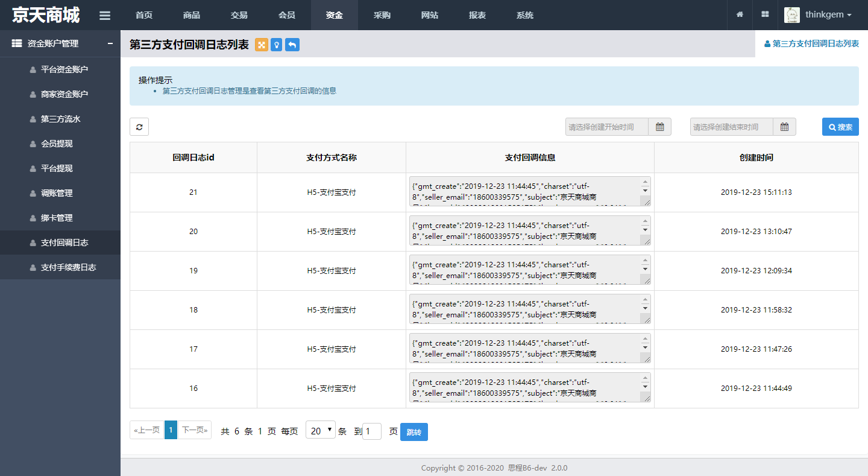Open 调账管理 in the sidebar
The image size is (868, 476).
pos(60,193)
